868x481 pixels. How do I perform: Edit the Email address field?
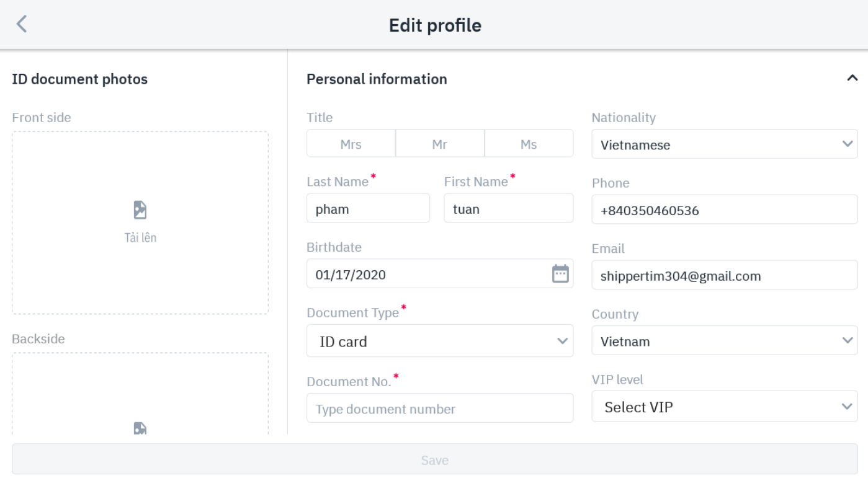[x=724, y=275]
